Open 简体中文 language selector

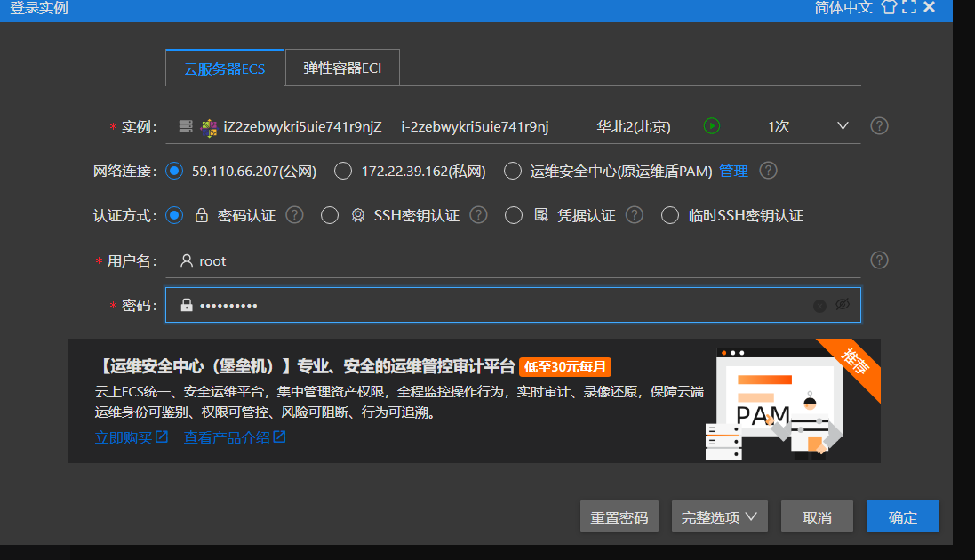click(843, 7)
